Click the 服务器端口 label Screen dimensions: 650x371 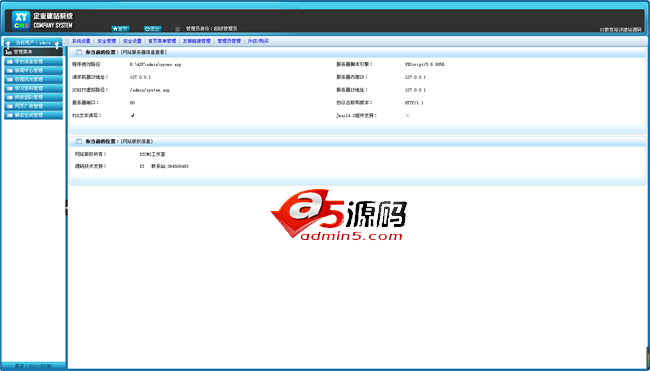click(x=85, y=103)
